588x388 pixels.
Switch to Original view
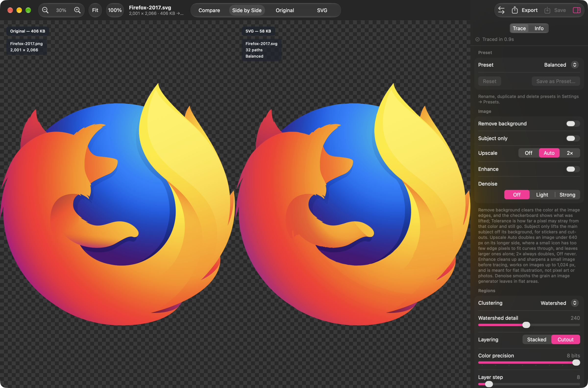coord(285,10)
